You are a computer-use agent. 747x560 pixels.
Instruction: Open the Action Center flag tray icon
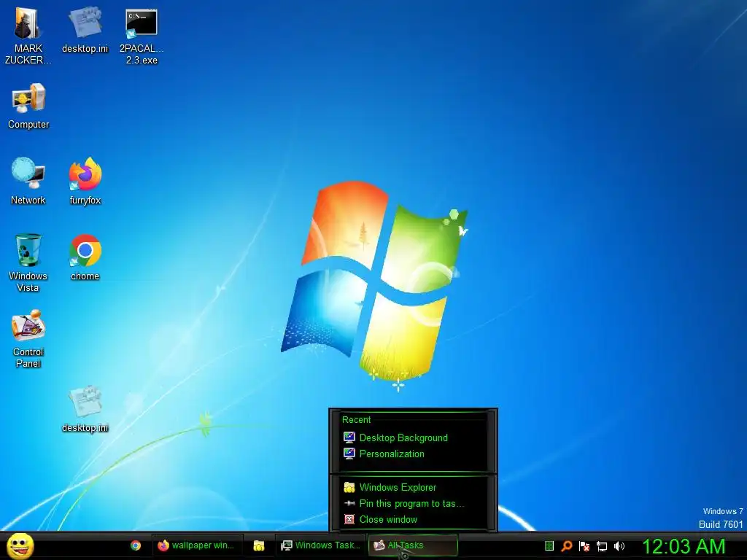tap(584, 545)
